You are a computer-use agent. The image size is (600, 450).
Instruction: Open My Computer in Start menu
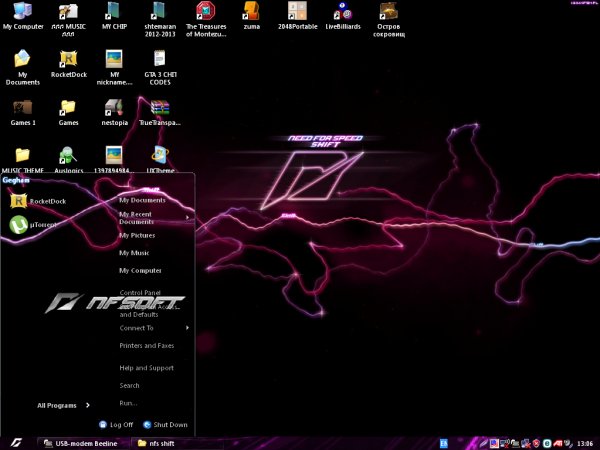[140, 271]
